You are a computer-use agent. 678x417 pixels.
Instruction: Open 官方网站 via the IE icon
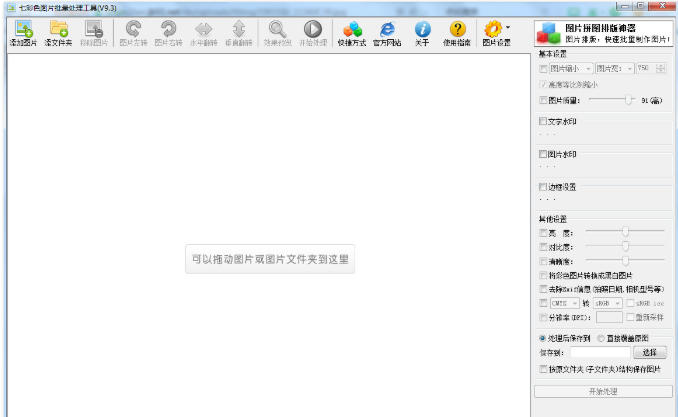click(387, 34)
